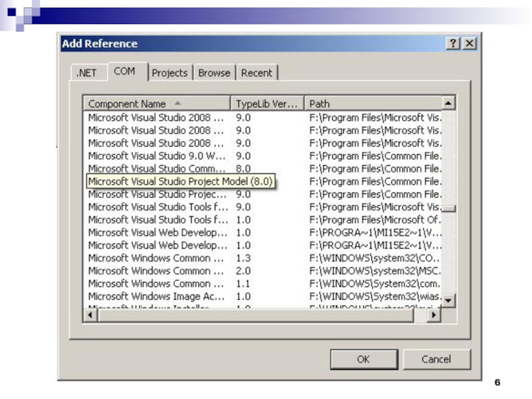Show the Recent tab

(257, 72)
